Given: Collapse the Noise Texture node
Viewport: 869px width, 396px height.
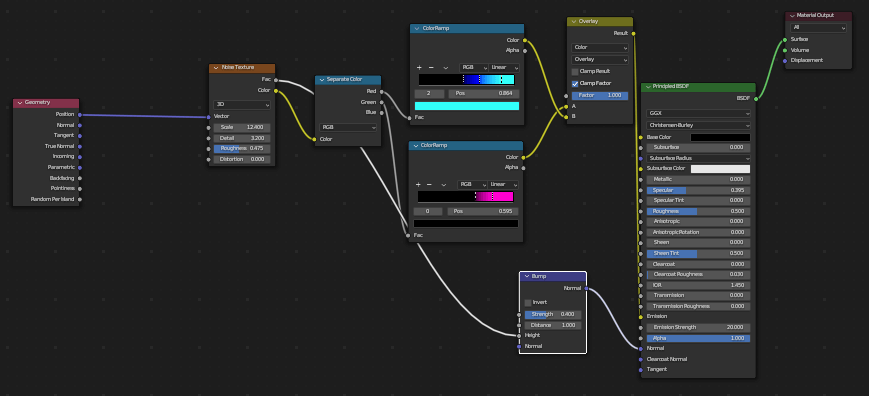Looking at the screenshot, I should click(x=216, y=68).
